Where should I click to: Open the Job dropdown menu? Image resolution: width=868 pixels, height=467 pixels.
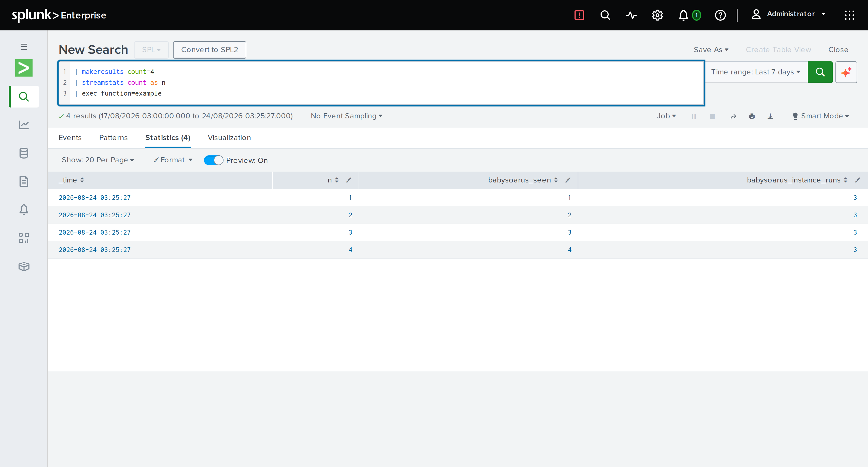(666, 116)
